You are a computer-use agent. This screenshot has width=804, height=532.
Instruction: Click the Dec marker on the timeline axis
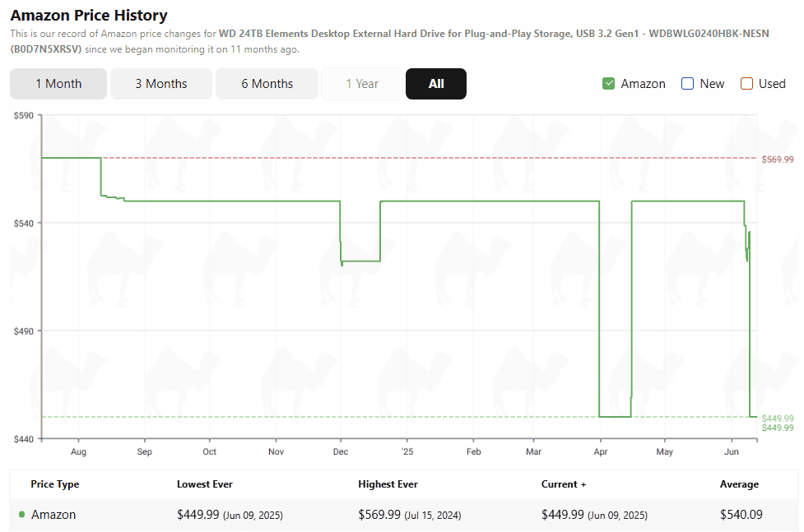(341, 451)
